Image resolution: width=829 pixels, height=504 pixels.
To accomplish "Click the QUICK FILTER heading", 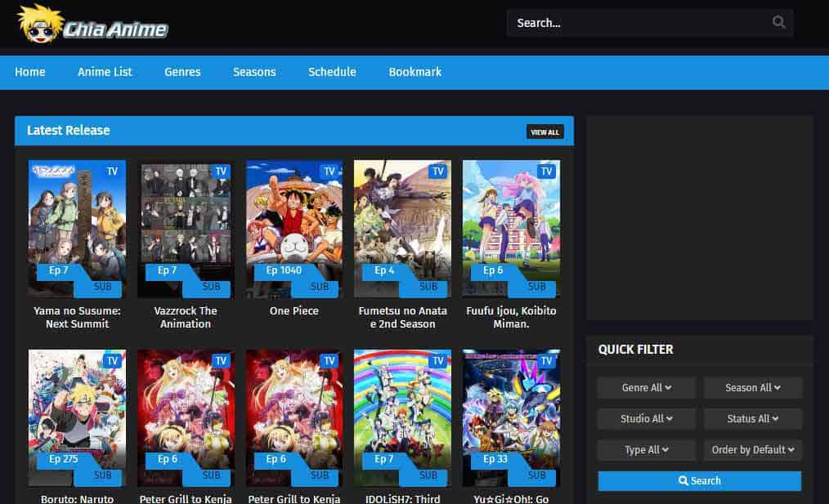I will 635,350.
